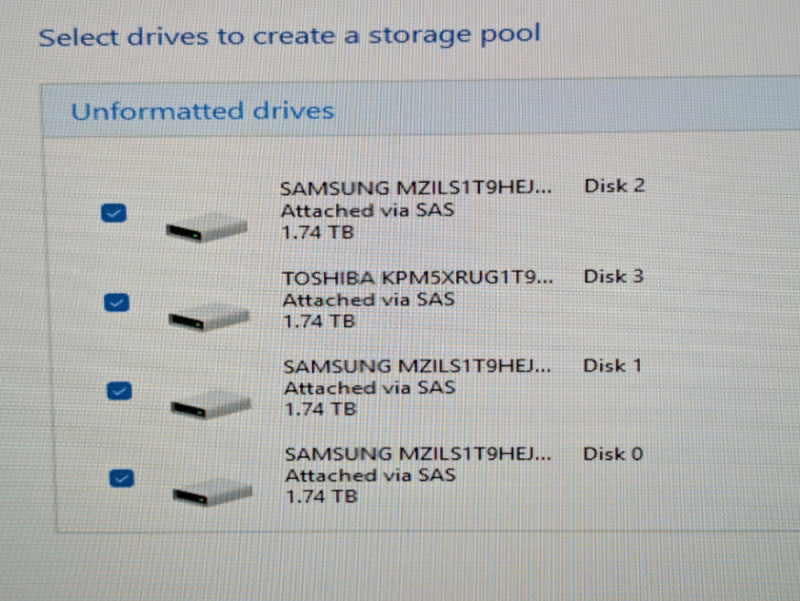Click the 1.74 TB size of Disk 2
The height and width of the screenshot is (601, 800).
pyautogui.click(x=317, y=233)
